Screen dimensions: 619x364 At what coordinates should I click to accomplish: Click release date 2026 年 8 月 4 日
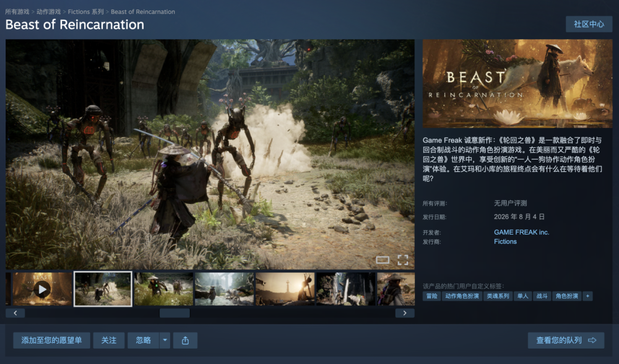(x=519, y=217)
